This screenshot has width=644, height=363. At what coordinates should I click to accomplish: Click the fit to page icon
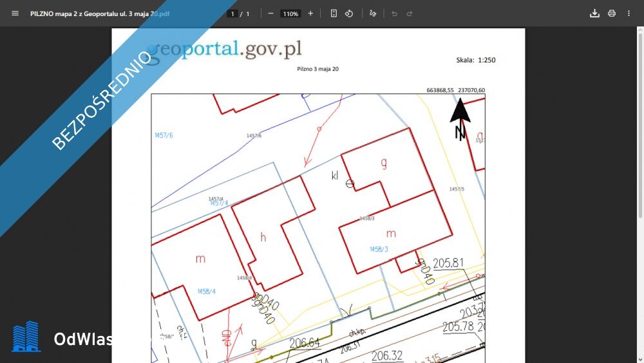(x=334, y=14)
